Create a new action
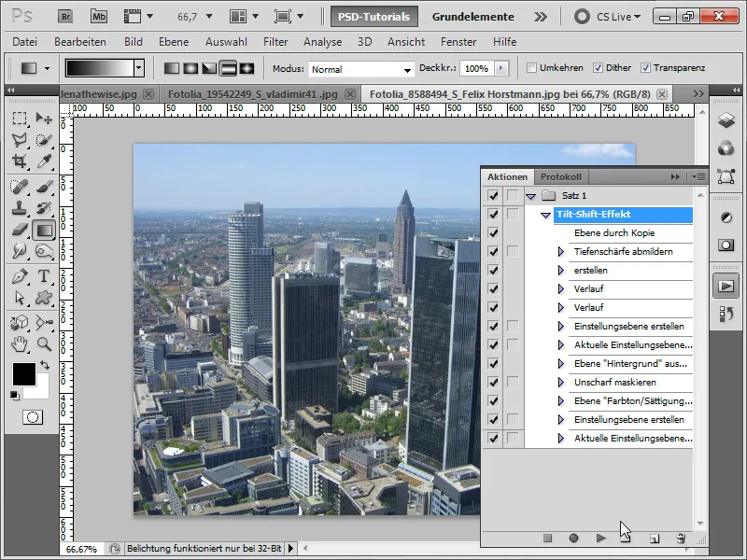The width and height of the screenshot is (747, 560). click(x=655, y=539)
